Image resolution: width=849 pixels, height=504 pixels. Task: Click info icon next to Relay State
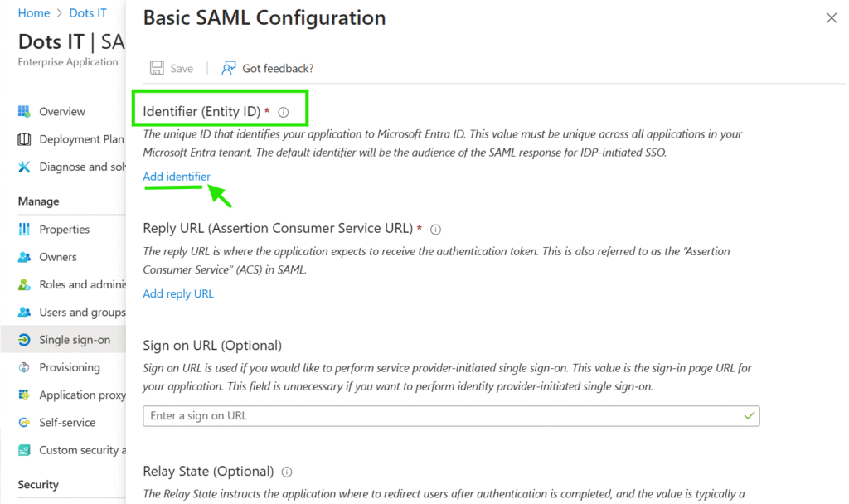pos(287,472)
